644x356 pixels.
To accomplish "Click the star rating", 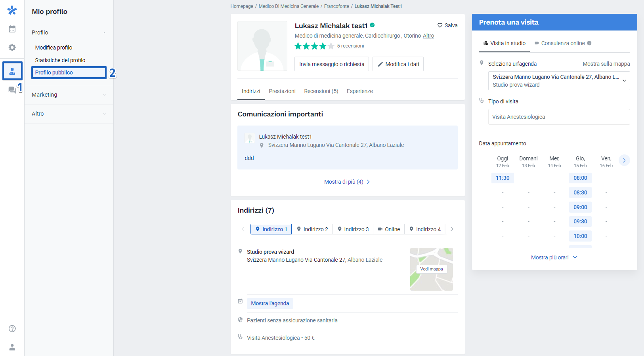I will tap(315, 46).
